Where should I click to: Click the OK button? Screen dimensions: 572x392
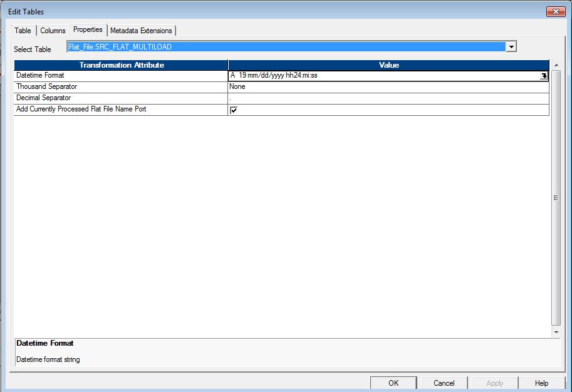point(393,382)
